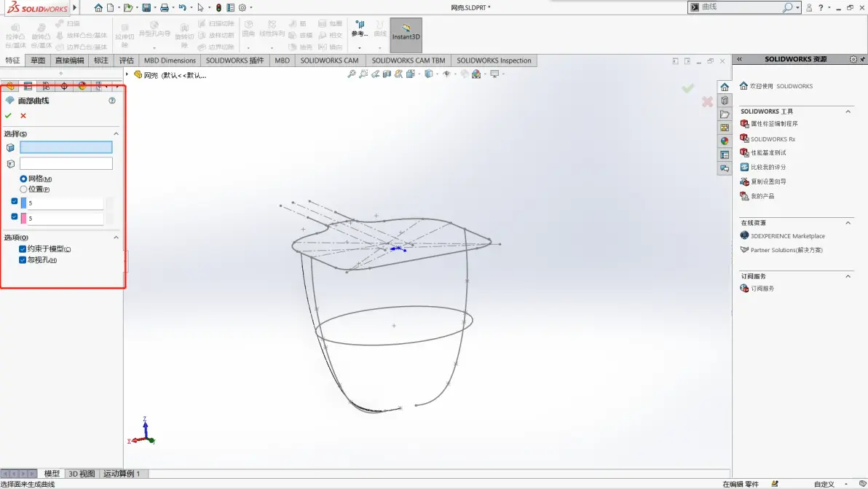
Task: Click the Section View icon in view toolbar
Action: click(x=387, y=74)
